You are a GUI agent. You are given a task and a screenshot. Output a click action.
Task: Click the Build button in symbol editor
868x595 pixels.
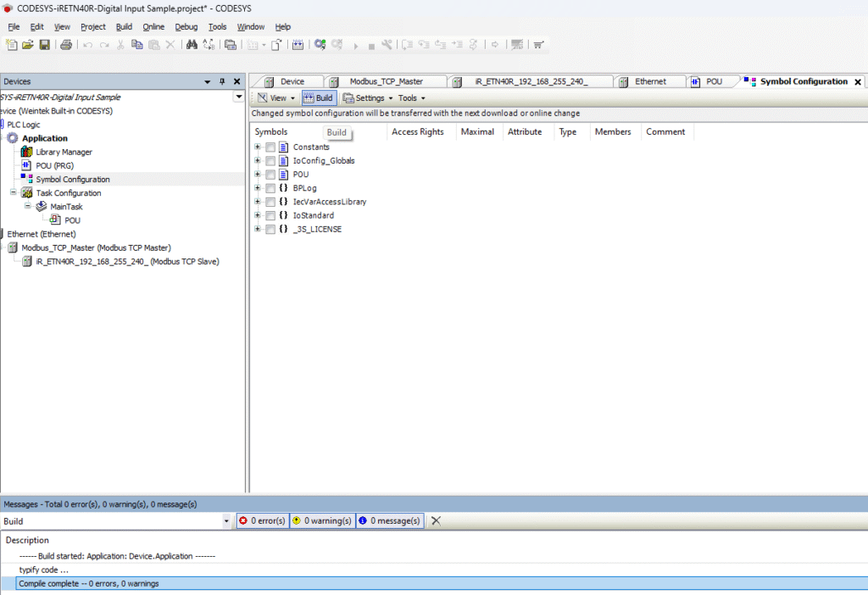319,98
